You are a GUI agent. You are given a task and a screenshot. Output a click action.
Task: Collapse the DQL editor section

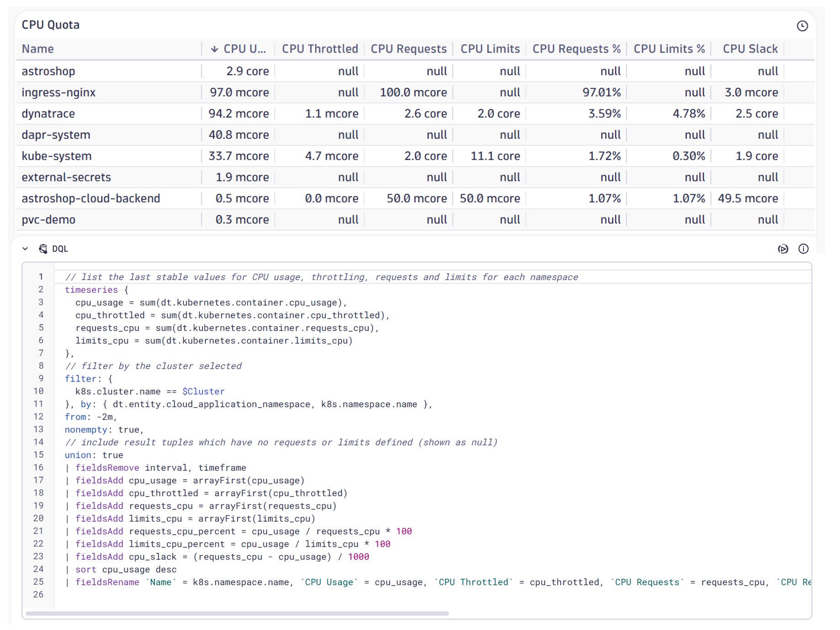[x=25, y=249]
